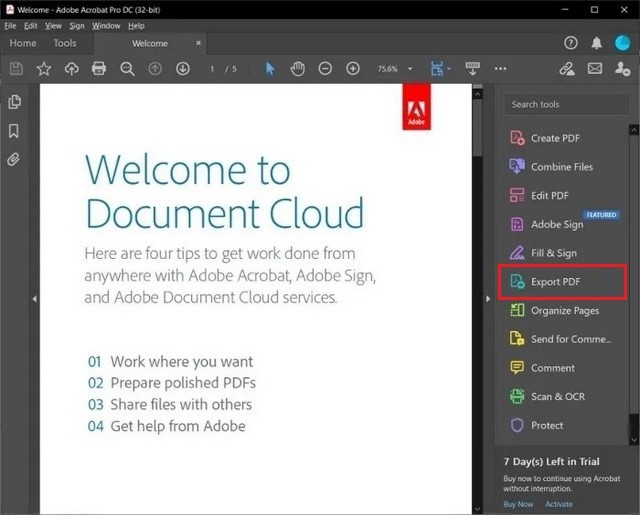Screen dimensions: 640x515
Task: Zoom out with the minus icon
Action: pos(325,69)
